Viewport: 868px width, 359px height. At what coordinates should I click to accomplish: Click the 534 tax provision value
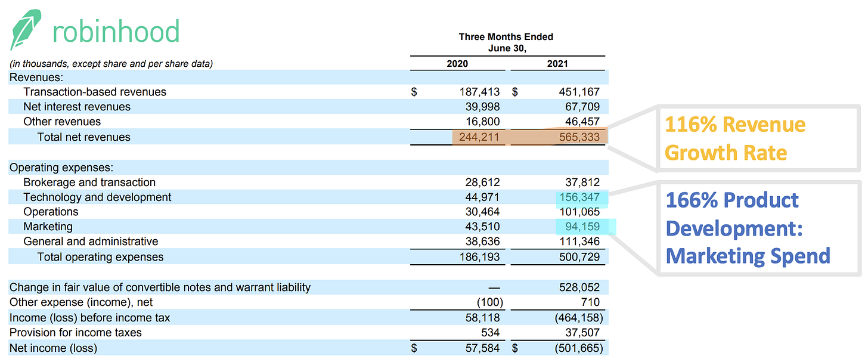(x=490, y=333)
